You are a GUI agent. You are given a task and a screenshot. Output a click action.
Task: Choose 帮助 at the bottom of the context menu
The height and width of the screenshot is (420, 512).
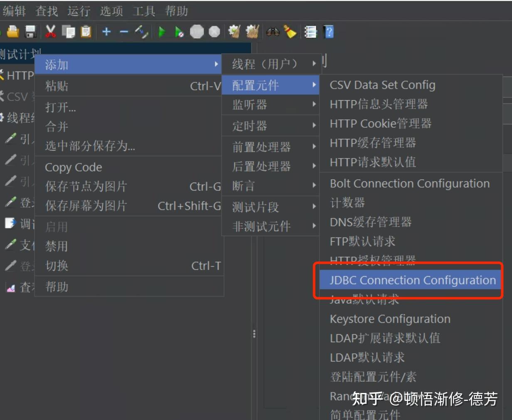tap(129, 287)
